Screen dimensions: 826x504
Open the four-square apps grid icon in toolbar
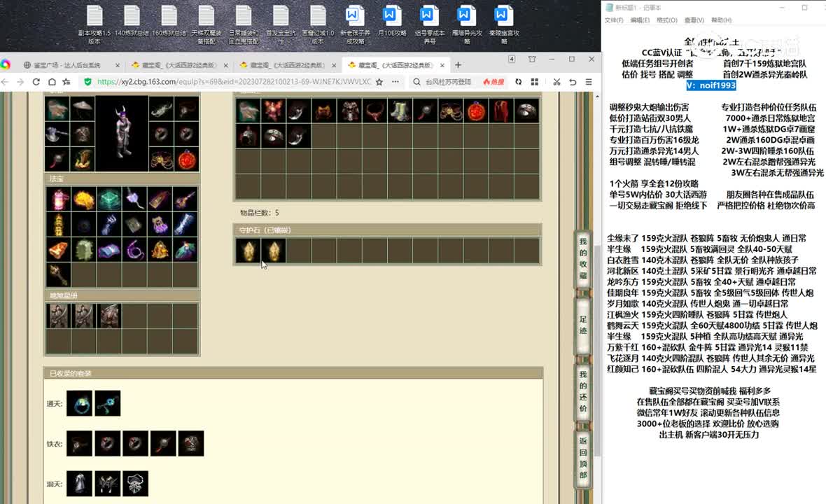tap(535, 82)
